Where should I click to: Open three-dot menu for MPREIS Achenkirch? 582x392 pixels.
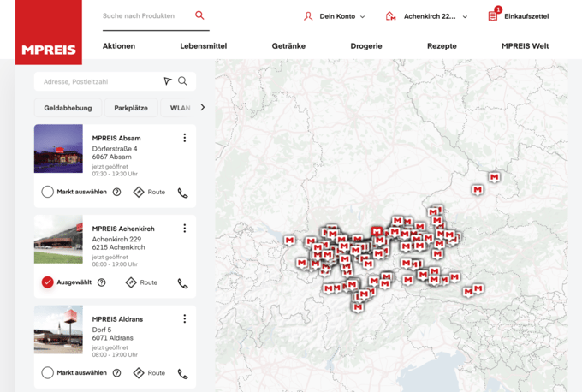tap(185, 228)
